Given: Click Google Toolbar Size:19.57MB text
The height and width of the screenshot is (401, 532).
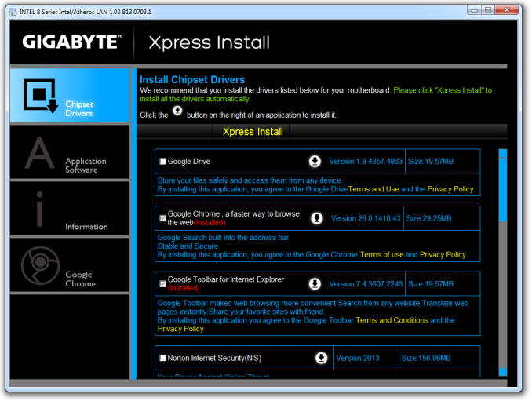Looking at the screenshot, I should pos(431,284).
